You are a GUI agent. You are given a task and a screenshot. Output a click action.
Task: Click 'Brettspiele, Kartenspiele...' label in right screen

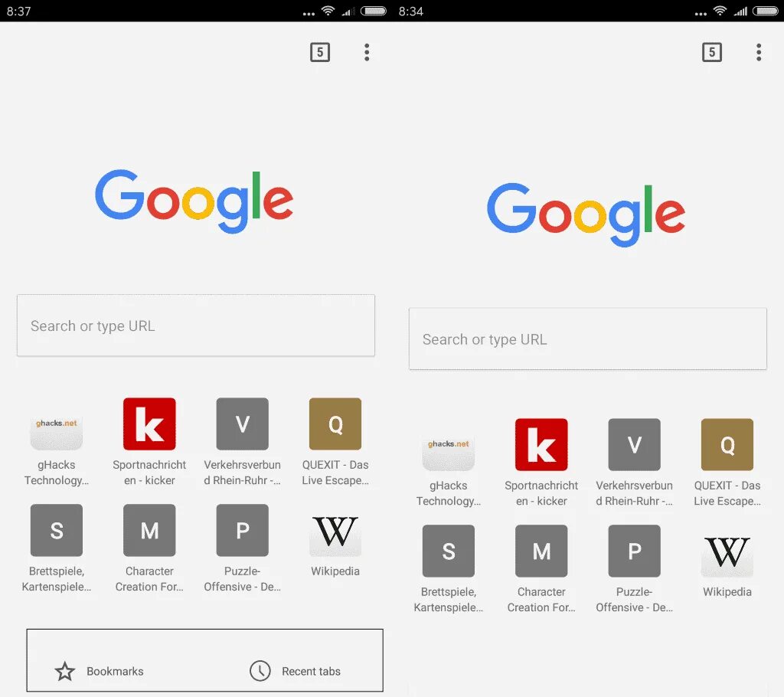(449, 600)
